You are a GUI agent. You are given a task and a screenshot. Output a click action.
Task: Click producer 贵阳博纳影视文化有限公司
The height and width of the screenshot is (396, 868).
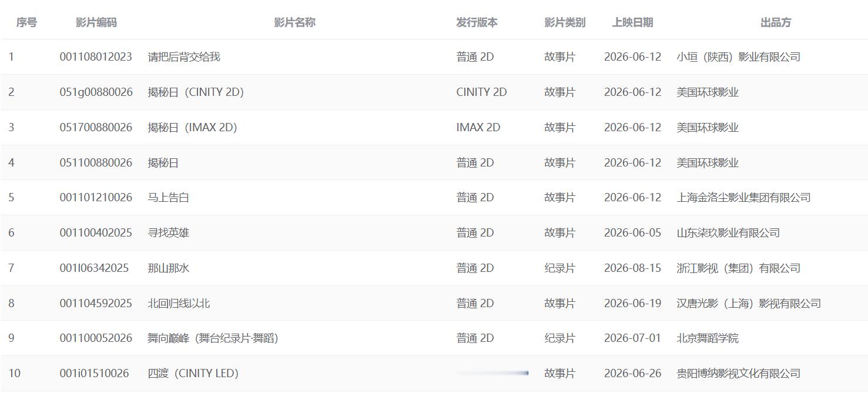click(x=738, y=374)
